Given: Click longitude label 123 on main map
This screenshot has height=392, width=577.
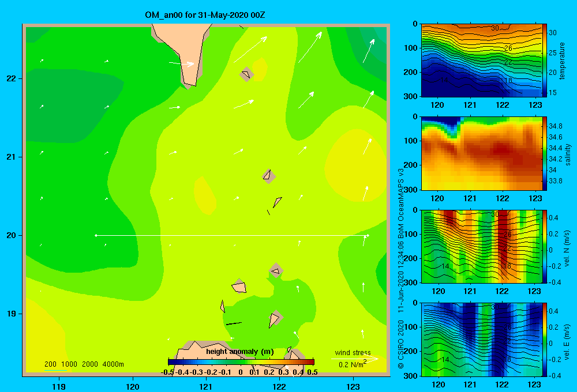Looking at the screenshot, I should click(x=353, y=386).
